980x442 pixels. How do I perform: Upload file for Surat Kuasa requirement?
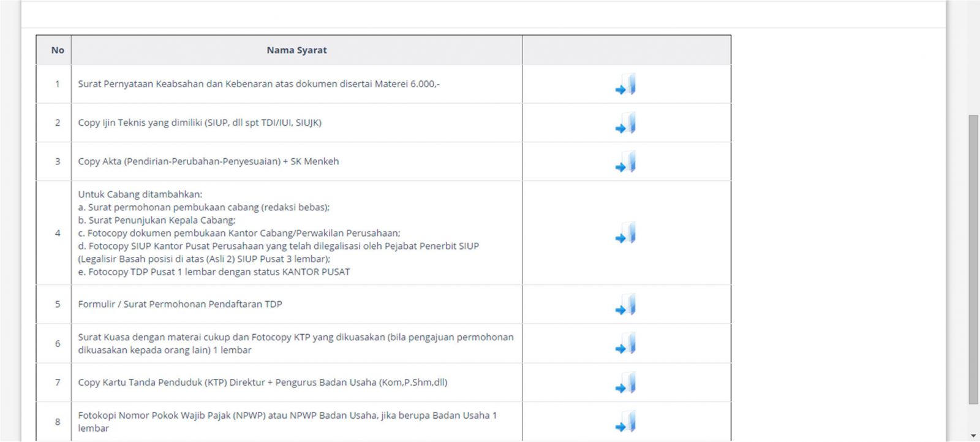tap(625, 344)
